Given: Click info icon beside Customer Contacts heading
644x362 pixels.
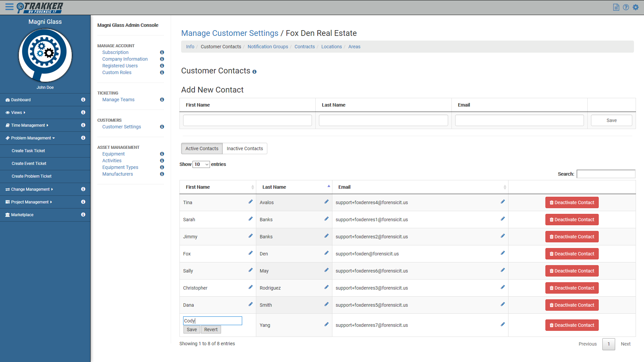Looking at the screenshot, I should point(255,72).
